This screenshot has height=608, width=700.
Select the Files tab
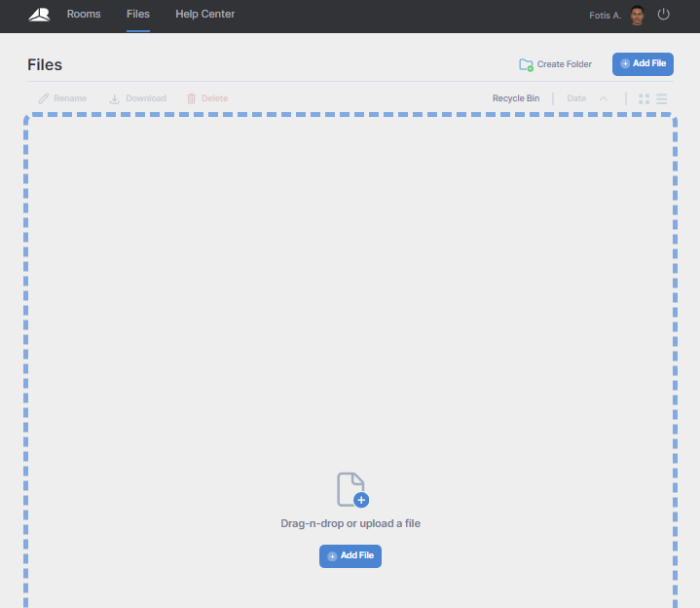point(138,15)
